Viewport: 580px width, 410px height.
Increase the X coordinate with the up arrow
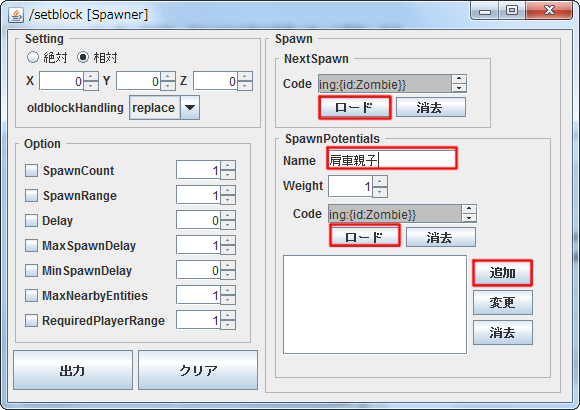[91, 77]
